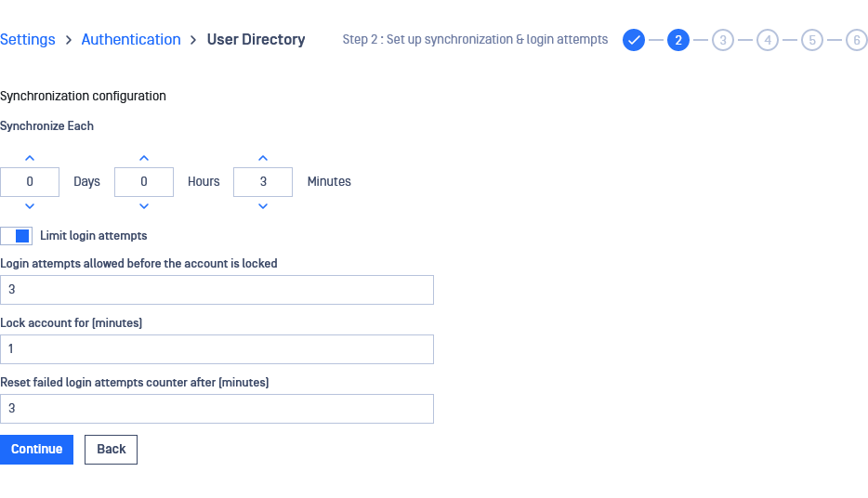This screenshot has width=868, height=498.
Task: Jump to step 3 in the wizard
Action: point(723,40)
